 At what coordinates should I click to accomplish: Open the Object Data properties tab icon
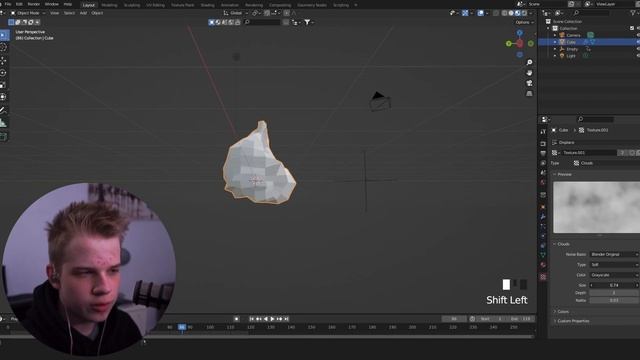(x=543, y=255)
